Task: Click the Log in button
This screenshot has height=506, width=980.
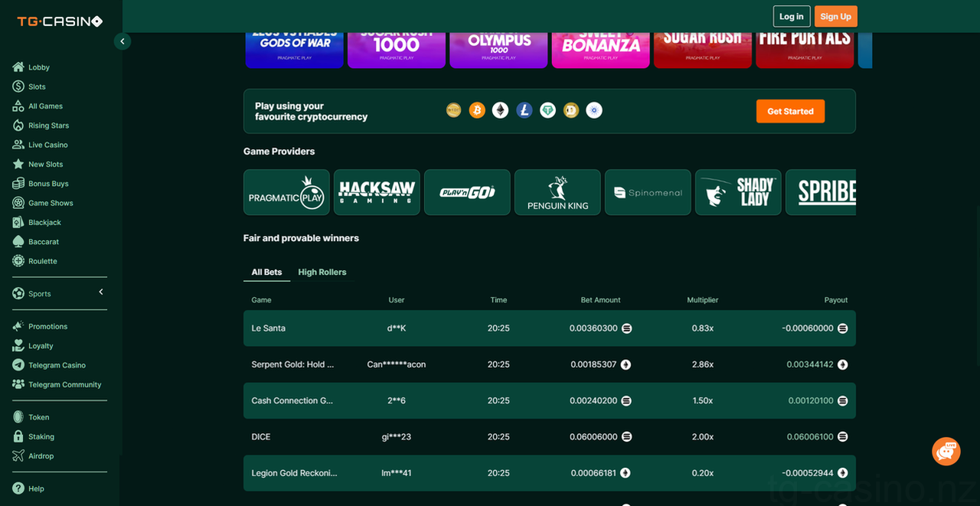Action: click(x=792, y=16)
